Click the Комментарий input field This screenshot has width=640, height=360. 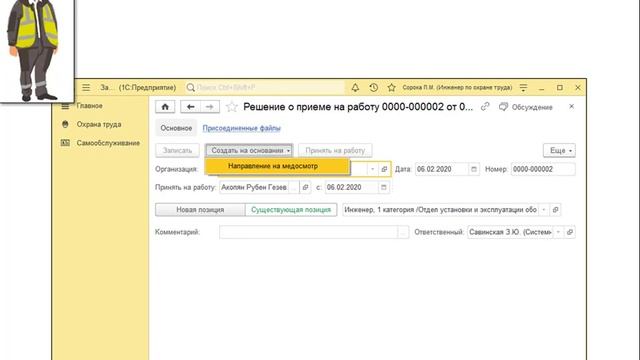[x=308, y=232]
